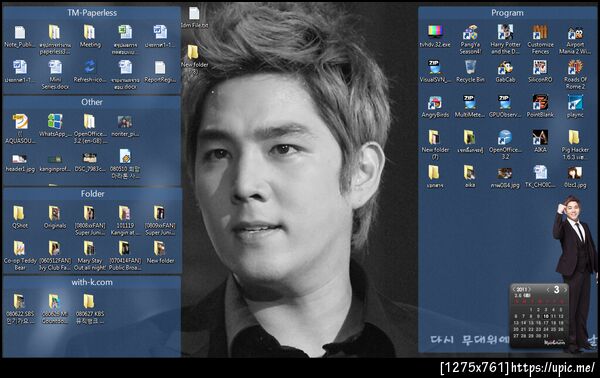
Task: Open the Pig Hacker 1.6.3 folder
Action: tap(575, 145)
